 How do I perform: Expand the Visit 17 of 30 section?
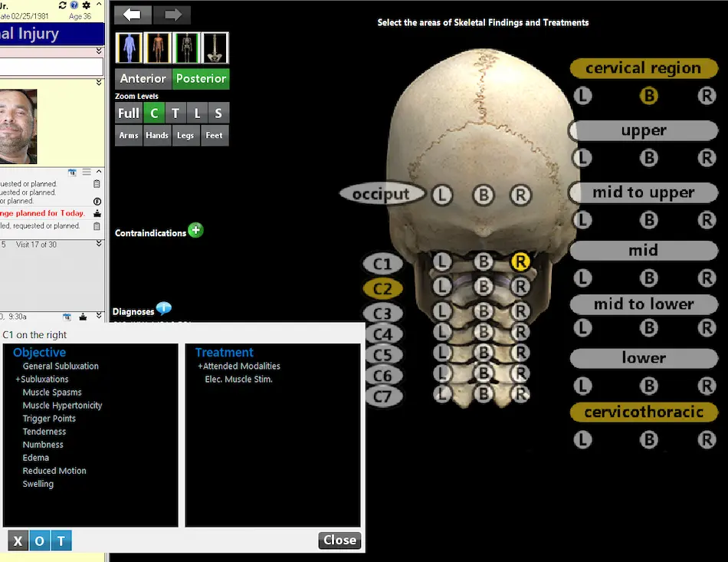click(99, 244)
